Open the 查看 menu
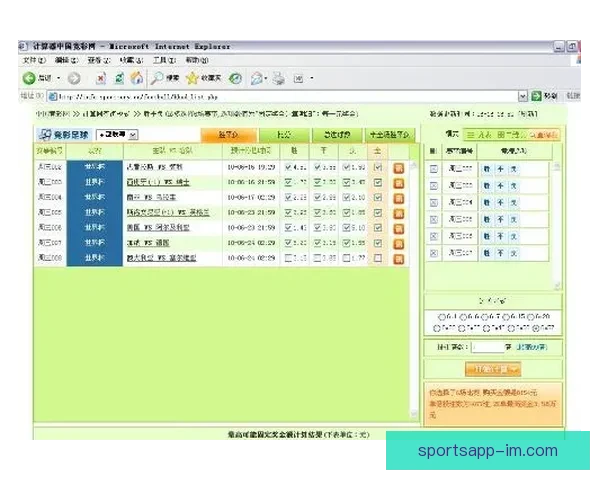Viewport: 600px width, 480px height. click(x=99, y=60)
